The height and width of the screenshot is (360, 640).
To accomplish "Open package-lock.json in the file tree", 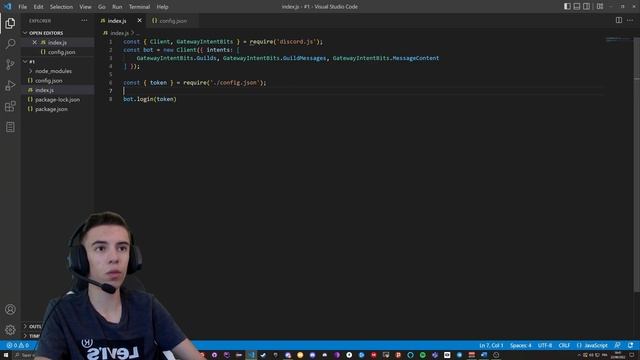I will pos(57,100).
